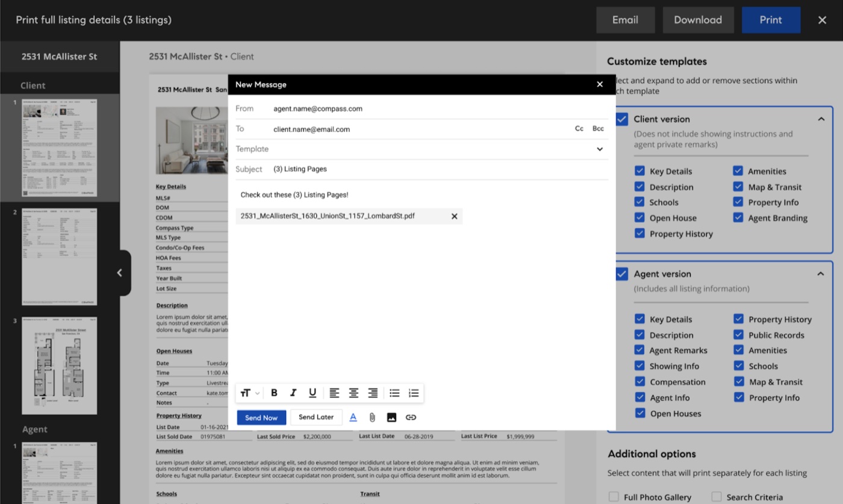Uncheck Compensation checkbox
Screen dimensions: 843x504
click(x=639, y=382)
